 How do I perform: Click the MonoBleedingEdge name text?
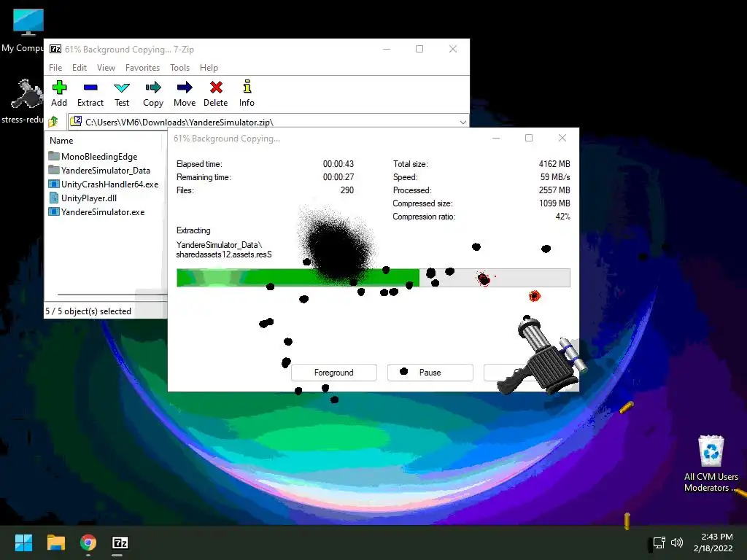(99, 156)
